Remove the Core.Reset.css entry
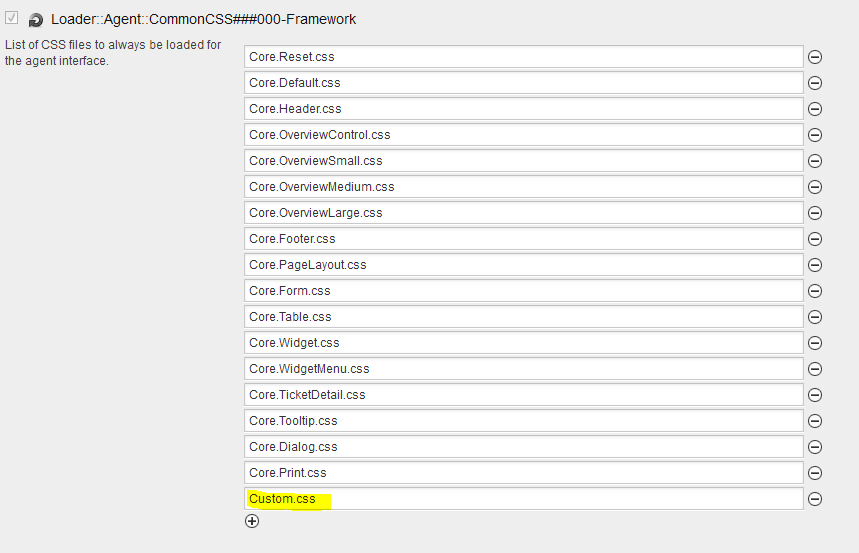The width and height of the screenshot is (859, 553). pos(815,57)
